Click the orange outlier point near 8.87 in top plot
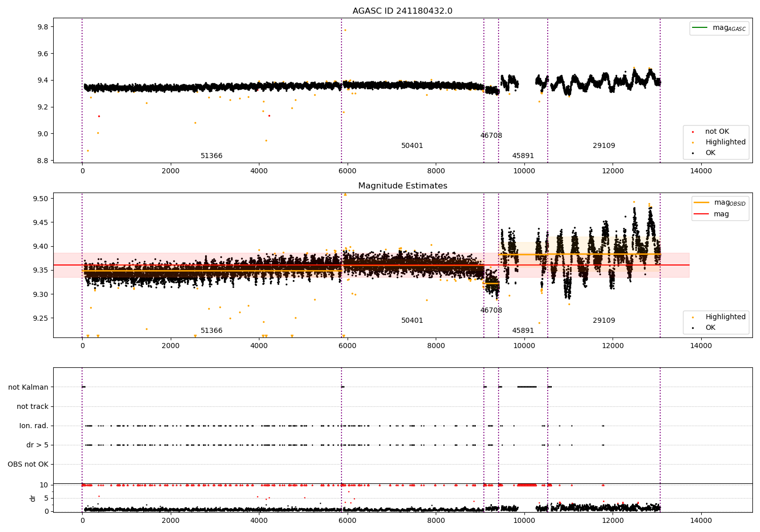 (x=88, y=150)
